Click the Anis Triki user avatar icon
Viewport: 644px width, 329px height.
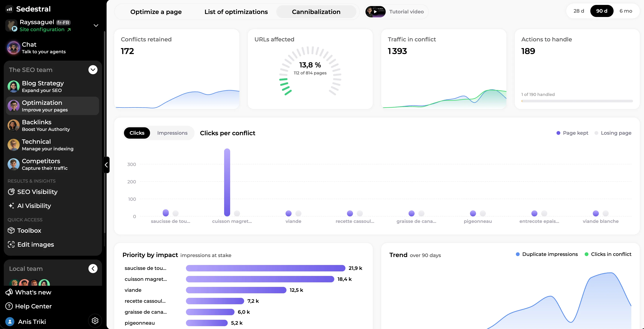(x=10, y=322)
